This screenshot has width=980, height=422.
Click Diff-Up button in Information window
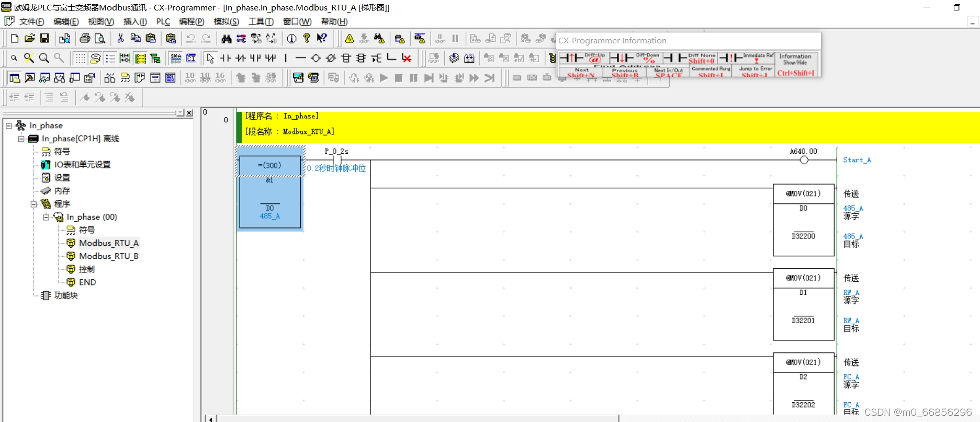[584, 58]
